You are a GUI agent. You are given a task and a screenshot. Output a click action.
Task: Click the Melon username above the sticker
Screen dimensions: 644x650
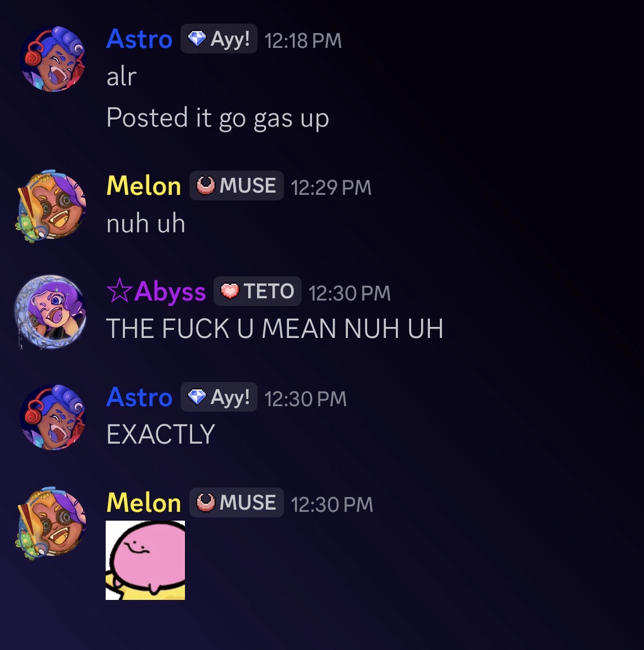pyautogui.click(x=144, y=503)
